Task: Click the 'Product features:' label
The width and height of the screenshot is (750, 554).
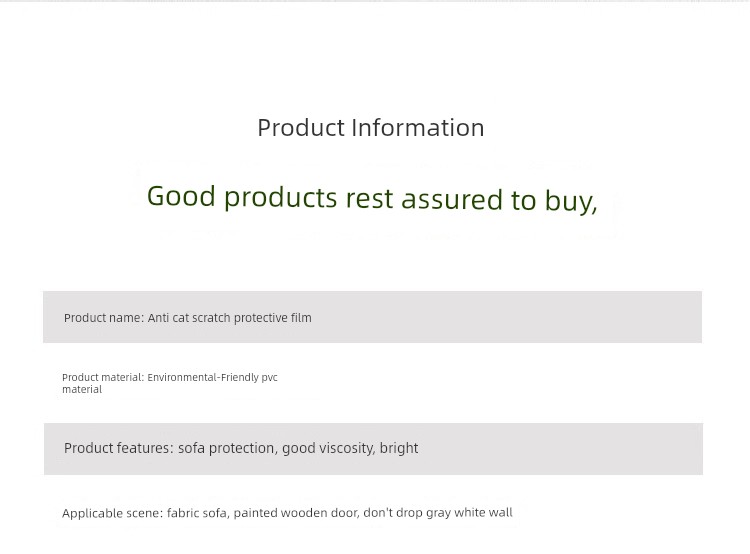Action: [119, 448]
